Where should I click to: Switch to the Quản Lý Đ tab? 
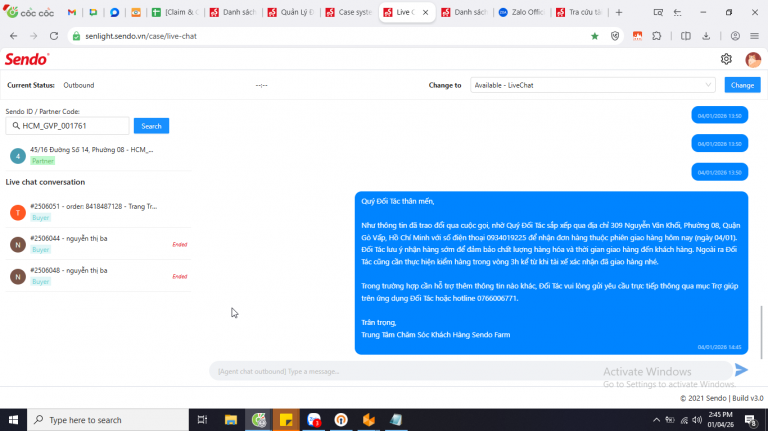(290, 12)
